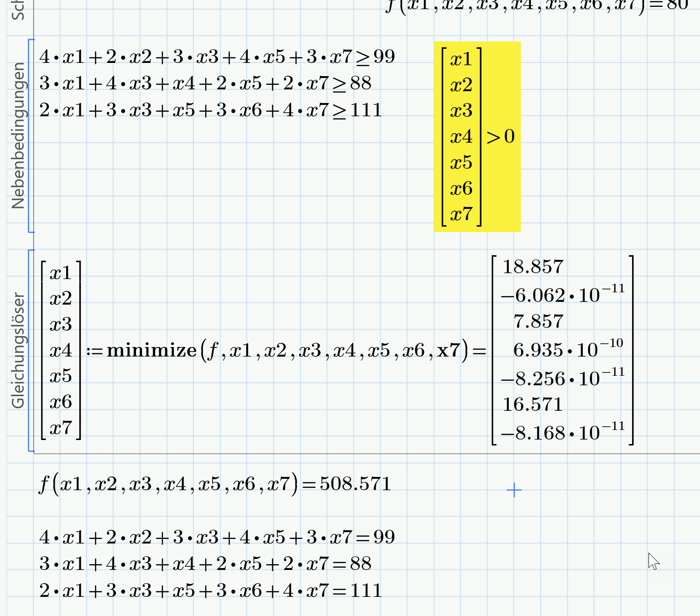This screenshot has height=616, width=700.
Task: Click the verification equation equal to 111
Action: [210, 590]
